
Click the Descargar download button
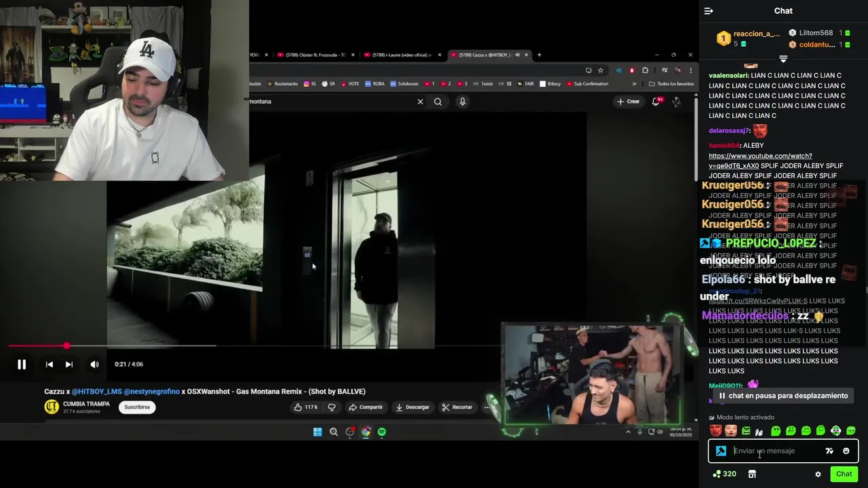coord(412,407)
